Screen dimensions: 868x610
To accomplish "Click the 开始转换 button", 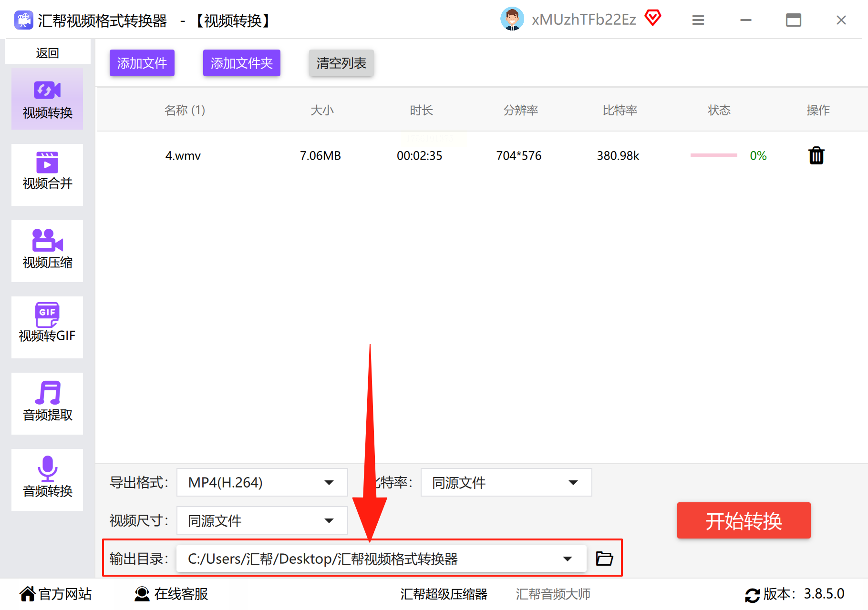I will [744, 520].
